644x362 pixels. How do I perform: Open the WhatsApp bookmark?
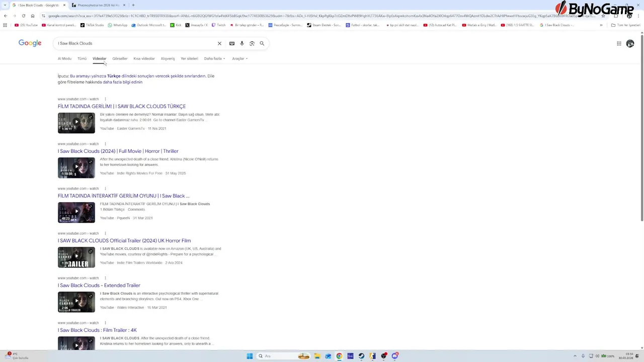pyautogui.click(x=118, y=25)
